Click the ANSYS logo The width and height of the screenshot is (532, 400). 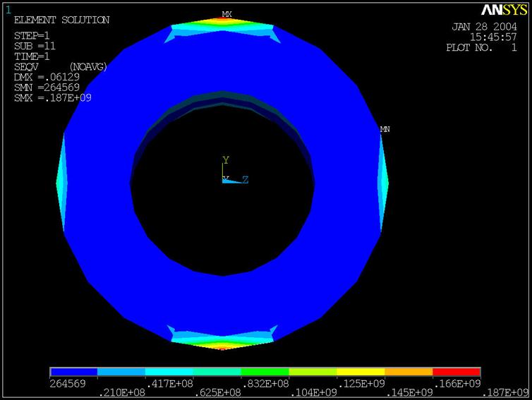[x=504, y=10]
